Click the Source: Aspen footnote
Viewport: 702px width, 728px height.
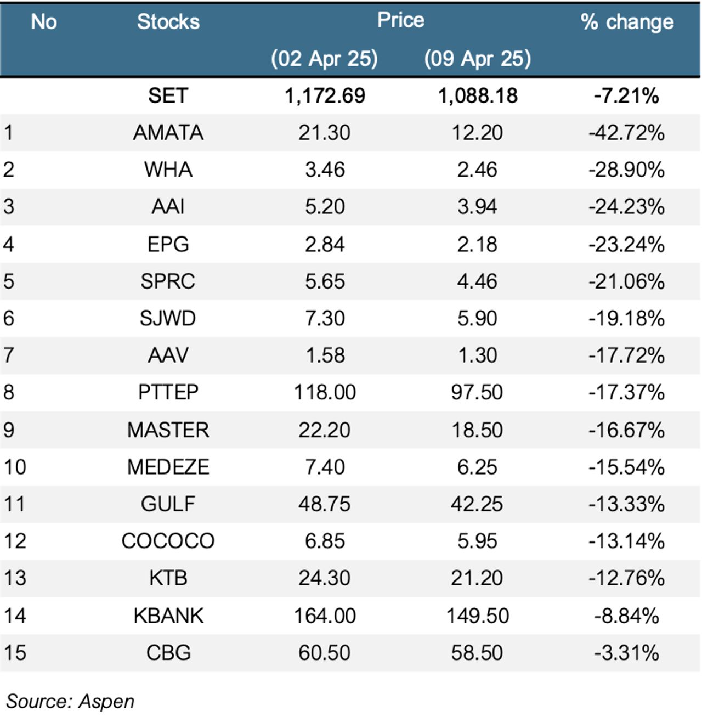tap(70, 701)
